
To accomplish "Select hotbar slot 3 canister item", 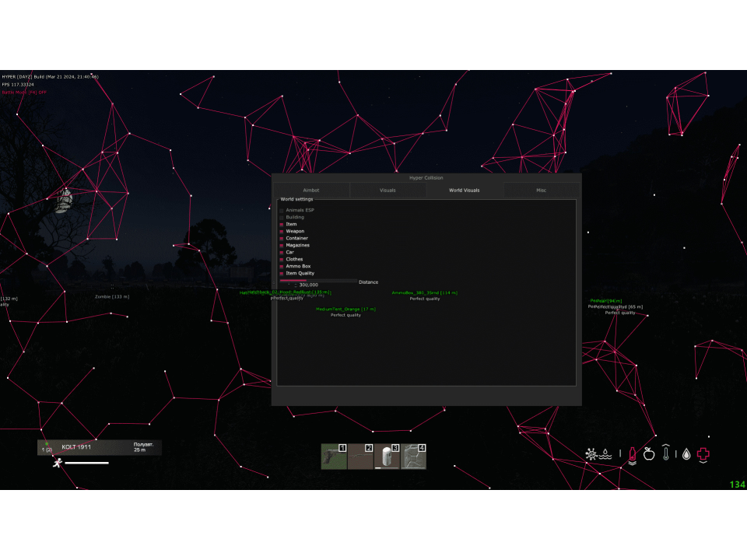I will tap(387, 457).
